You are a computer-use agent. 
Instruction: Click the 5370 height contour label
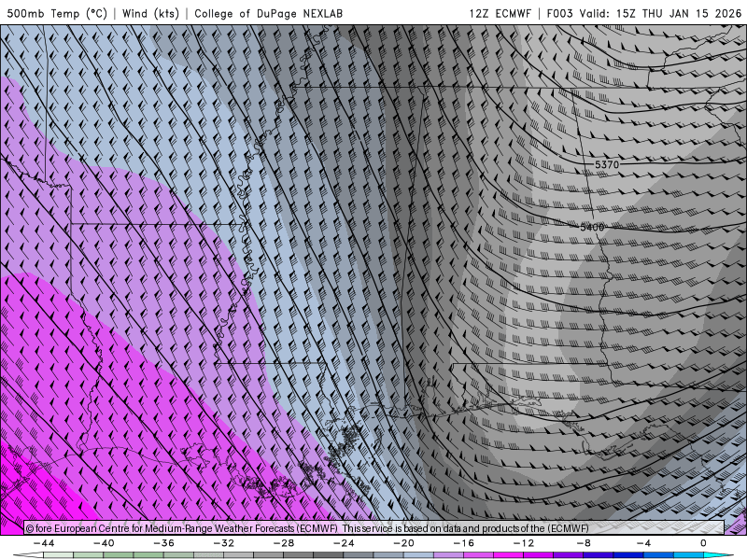pyautogui.click(x=607, y=164)
